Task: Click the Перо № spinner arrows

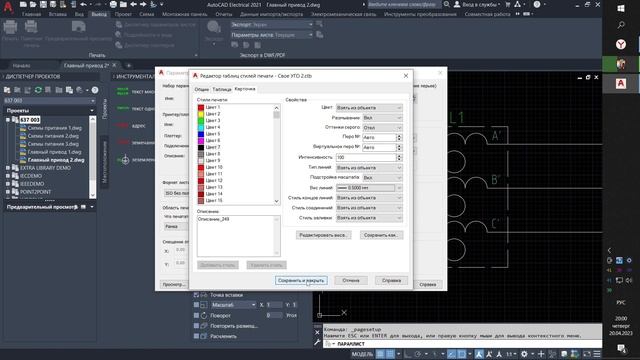Action: click(x=399, y=138)
